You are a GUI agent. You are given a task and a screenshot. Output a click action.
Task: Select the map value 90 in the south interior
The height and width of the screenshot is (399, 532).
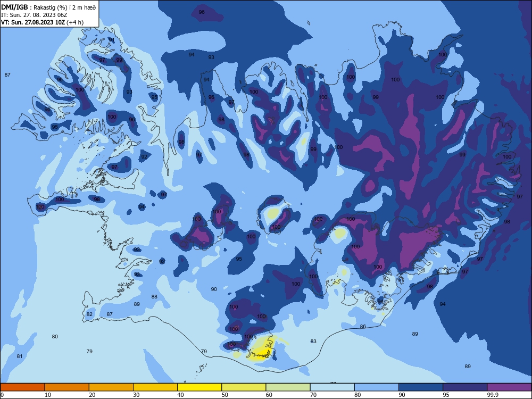tap(214, 289)
